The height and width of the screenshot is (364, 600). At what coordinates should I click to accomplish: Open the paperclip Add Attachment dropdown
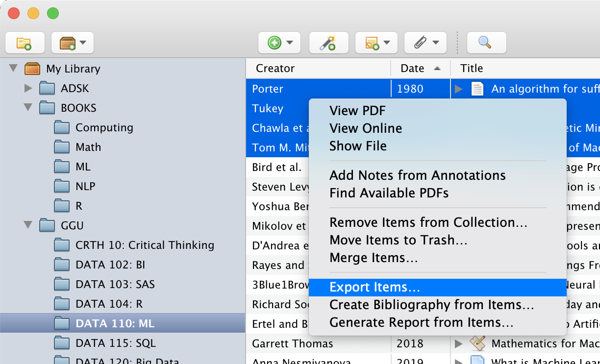coord(425,43)
